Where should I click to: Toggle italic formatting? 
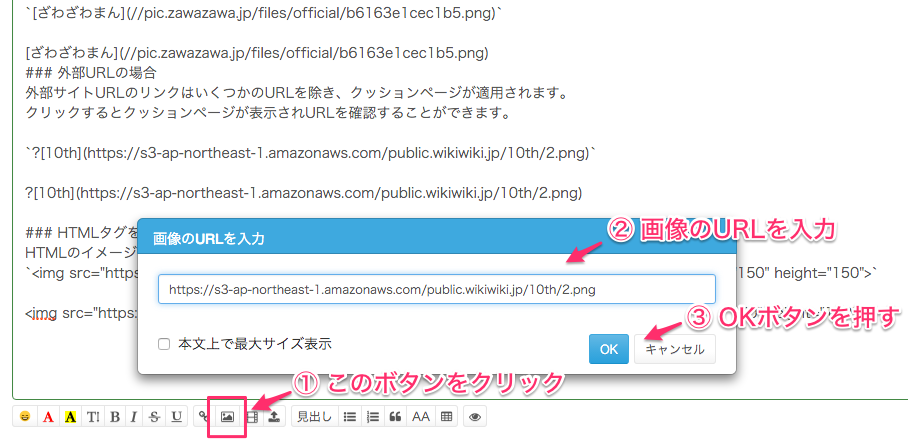(134, 417)
